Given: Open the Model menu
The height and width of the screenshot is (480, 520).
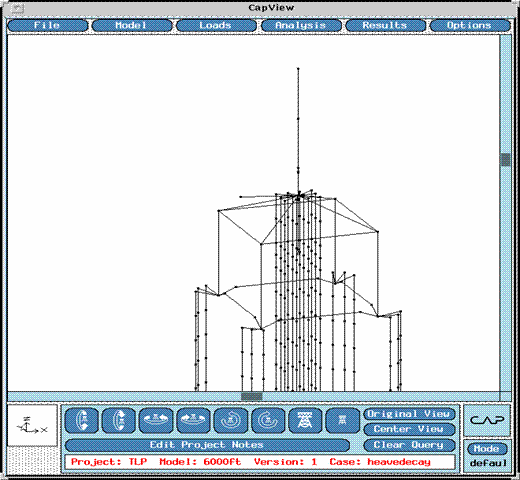Looking at the screenshot, I should pyautogui.click(x=132, y=26).
